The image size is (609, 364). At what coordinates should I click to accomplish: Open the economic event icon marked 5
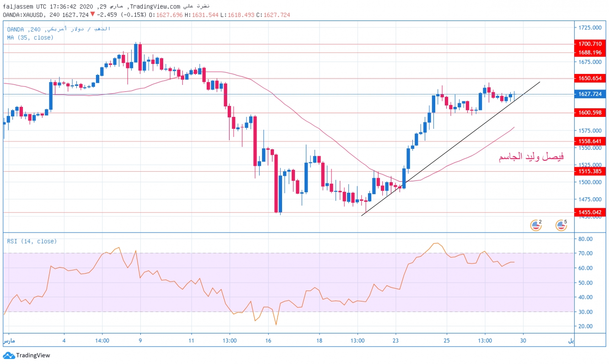tap(561, 225)
